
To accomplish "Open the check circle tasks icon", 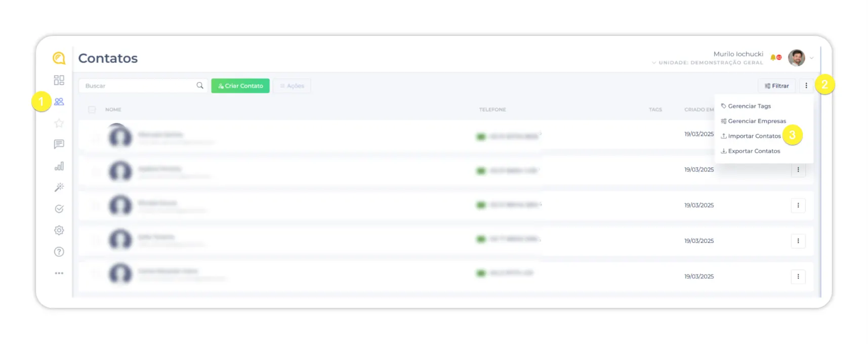I will click(59, 209).
